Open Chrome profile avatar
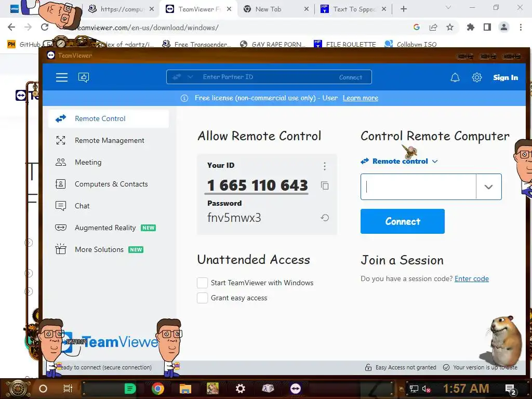 point(504,27)
